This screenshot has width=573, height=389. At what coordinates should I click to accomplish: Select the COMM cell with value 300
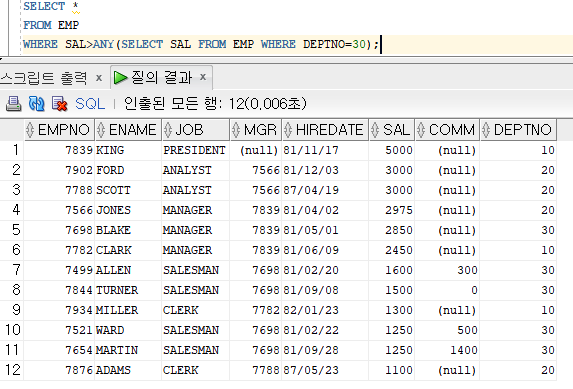pos(447,270)
